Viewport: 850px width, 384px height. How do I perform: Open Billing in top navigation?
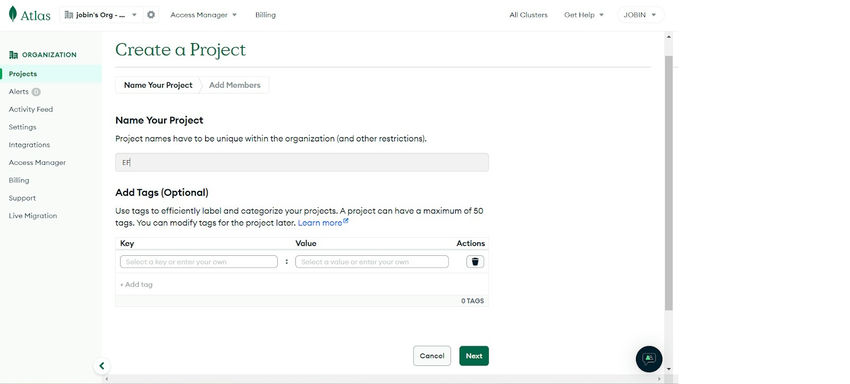tap(265, 15)
